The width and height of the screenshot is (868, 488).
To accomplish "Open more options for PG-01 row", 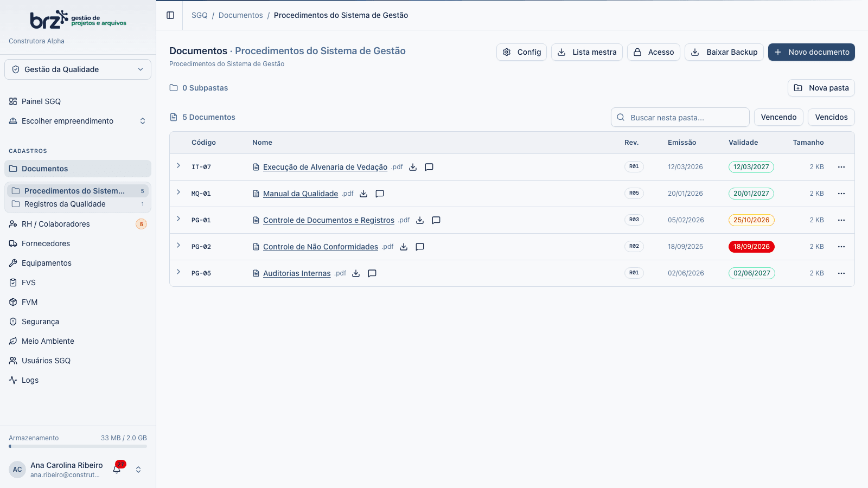I will [841, 220].
